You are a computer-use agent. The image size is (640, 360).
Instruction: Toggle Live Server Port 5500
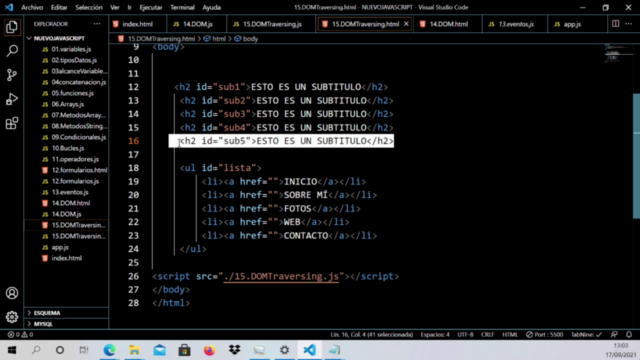[544, 335]
